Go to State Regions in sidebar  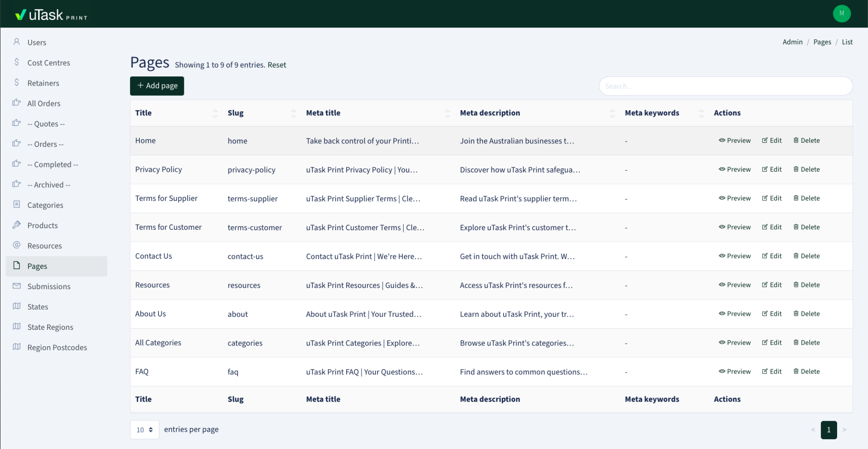click(50, 327)
